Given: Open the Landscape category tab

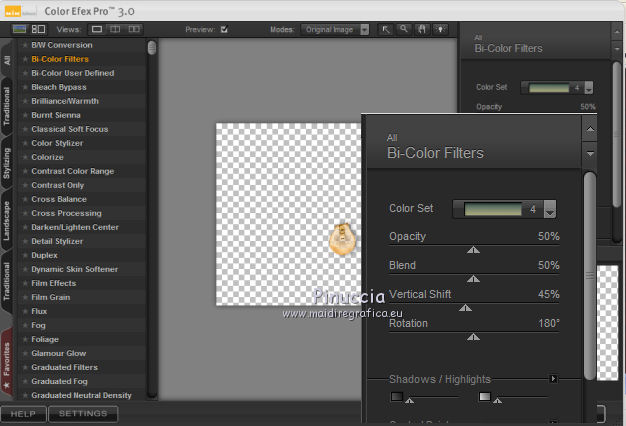Looking at the screenshot, I should pos(7,220).
